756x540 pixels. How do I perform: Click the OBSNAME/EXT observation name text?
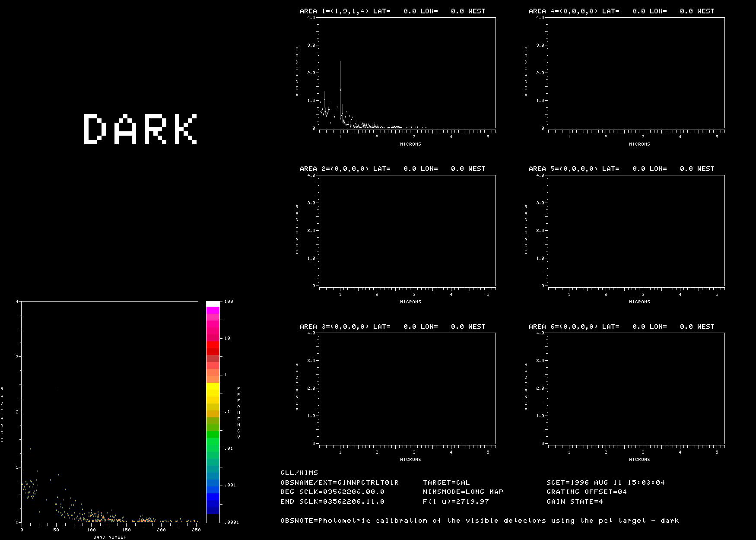[339, 483]
